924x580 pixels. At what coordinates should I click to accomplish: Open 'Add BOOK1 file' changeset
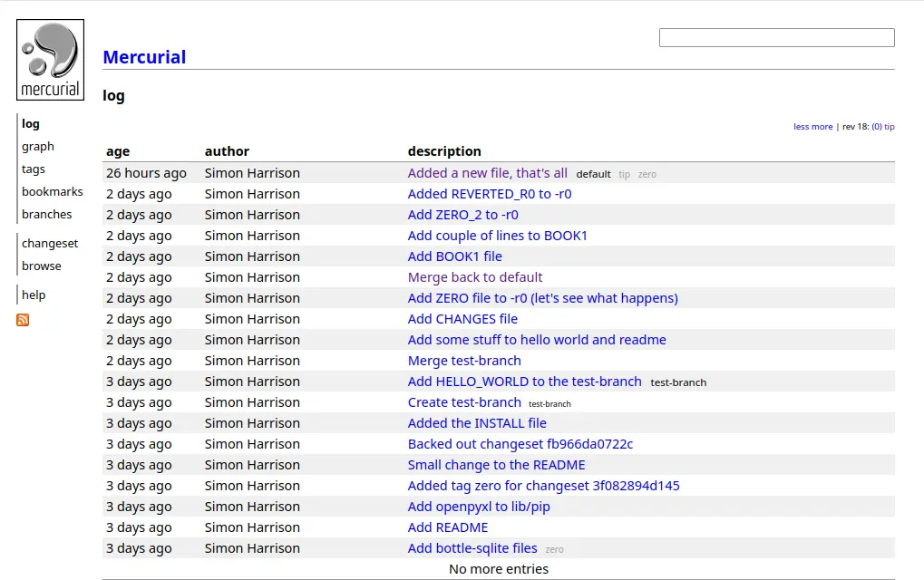455,256
